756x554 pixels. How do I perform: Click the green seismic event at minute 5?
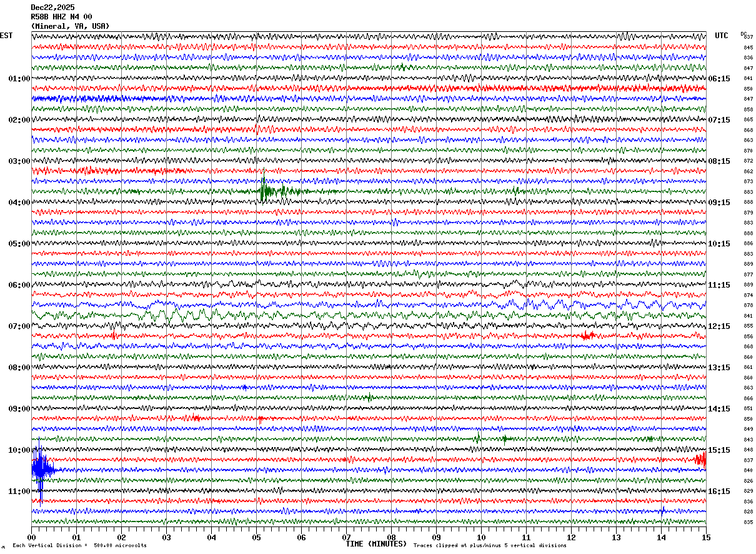click(264, 191)
